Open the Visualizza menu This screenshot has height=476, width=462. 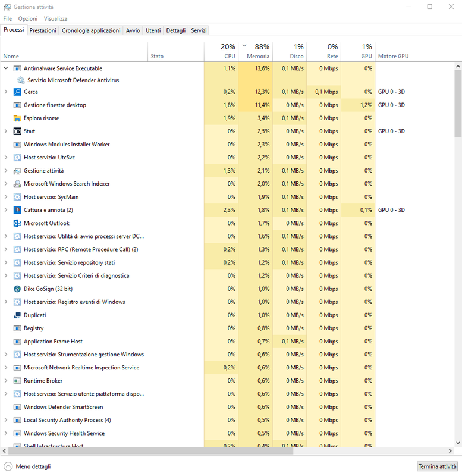click(55, 19)
